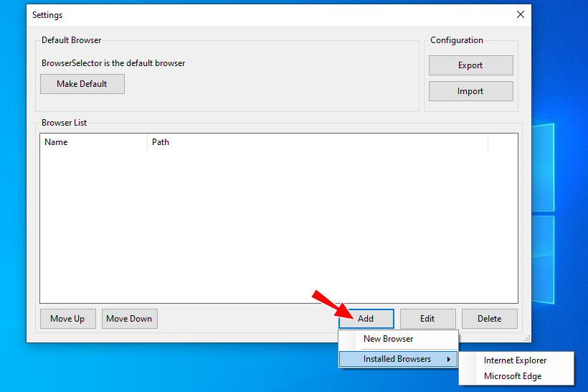Sort list by Name column header
Image resolution: width=588 pixels, height=392 pixels.
(93, 142)
